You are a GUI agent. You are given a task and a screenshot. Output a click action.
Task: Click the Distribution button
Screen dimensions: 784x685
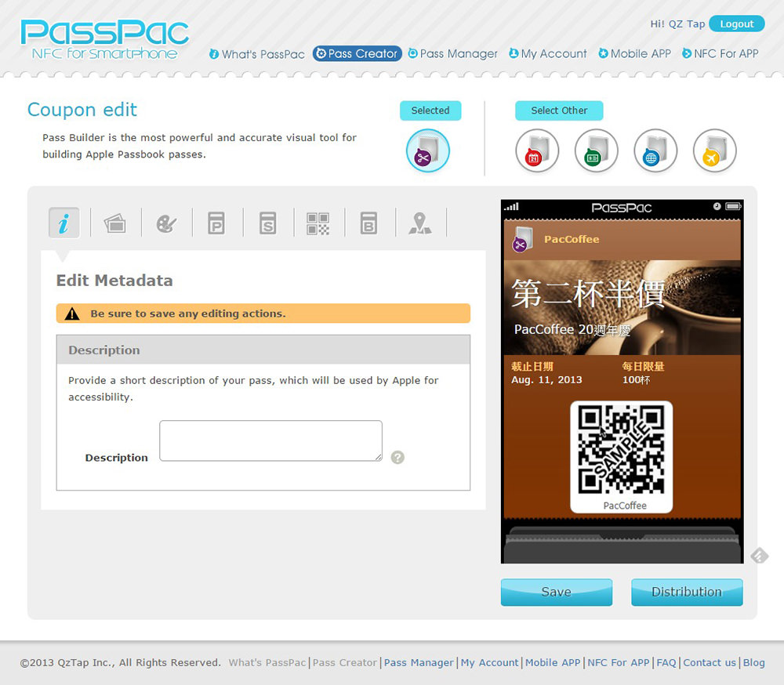point(687,592)
